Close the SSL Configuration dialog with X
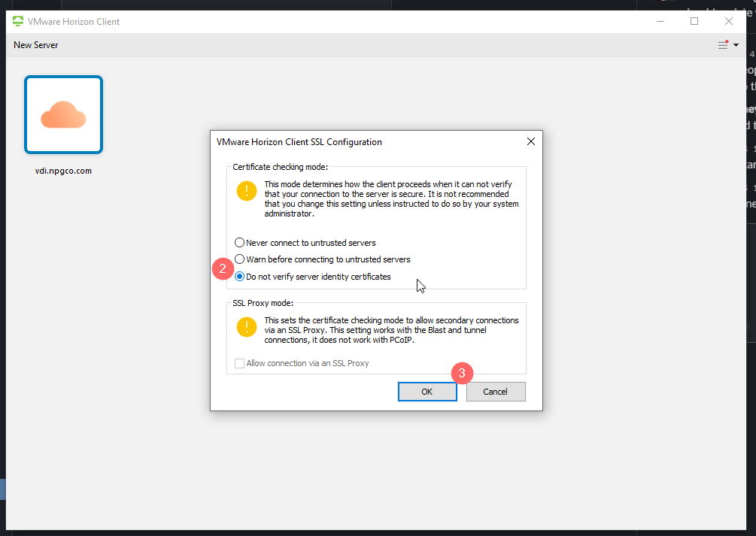Viewport: 756px width, 536px height. [x=531, y=141]
